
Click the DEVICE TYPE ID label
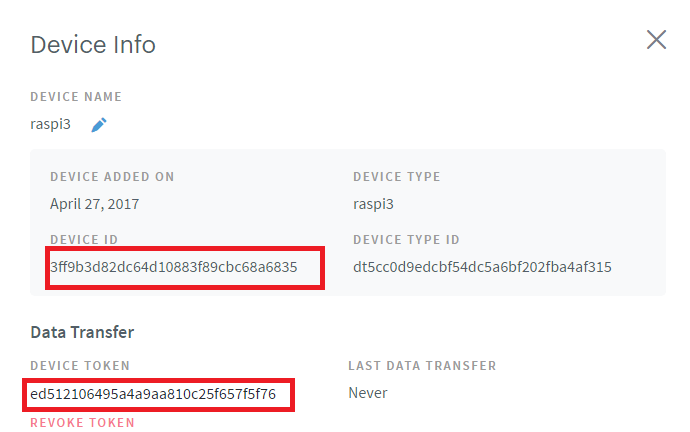406,240
